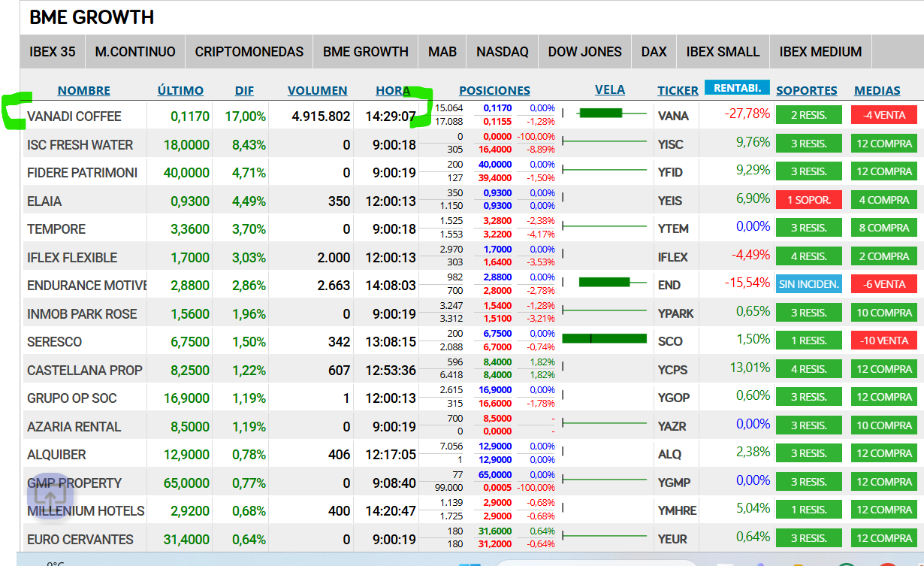Switch to the IBEX MEDIUM tab
Viewport: 924px width, 566px height.
(x=820, y=52)
